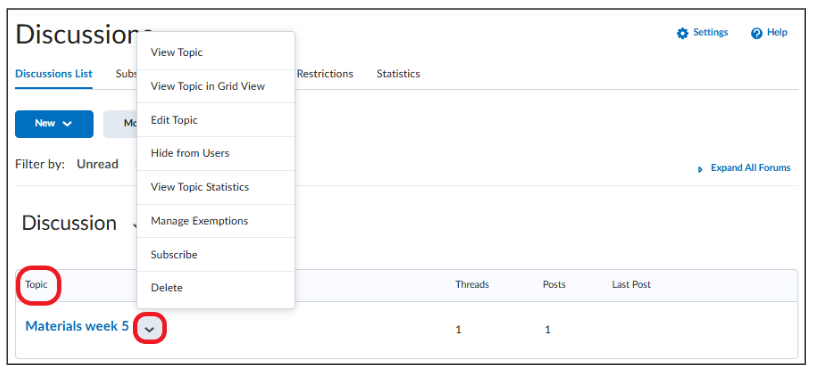Open the Materials week 5 chevron menu
The width and height of the screenshot is (814, 375).
click(x=150, y=329)
